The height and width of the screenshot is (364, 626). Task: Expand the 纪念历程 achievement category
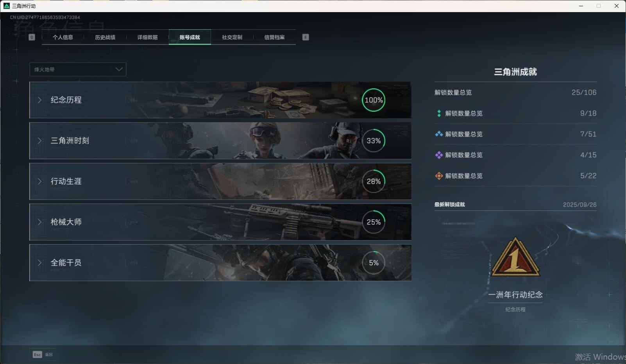coord(66,100)
